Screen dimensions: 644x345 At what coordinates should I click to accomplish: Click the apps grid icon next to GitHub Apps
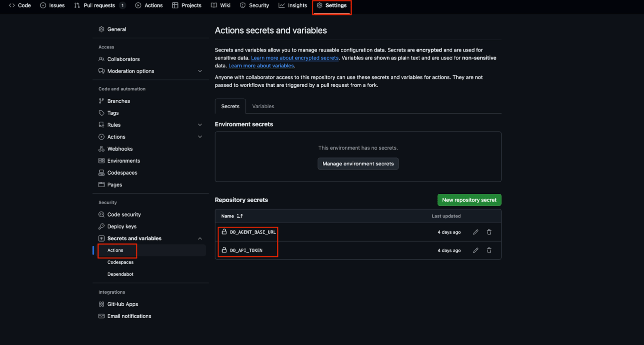(101, 304)
